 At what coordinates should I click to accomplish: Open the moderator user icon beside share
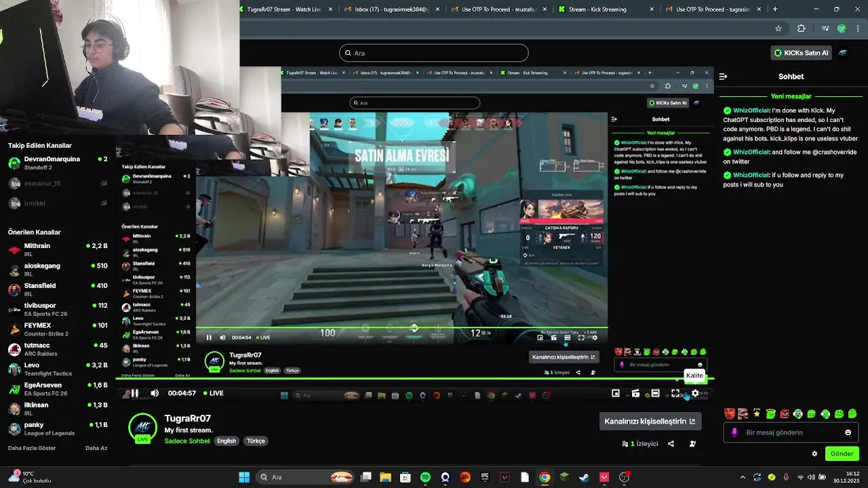(692, 444)
